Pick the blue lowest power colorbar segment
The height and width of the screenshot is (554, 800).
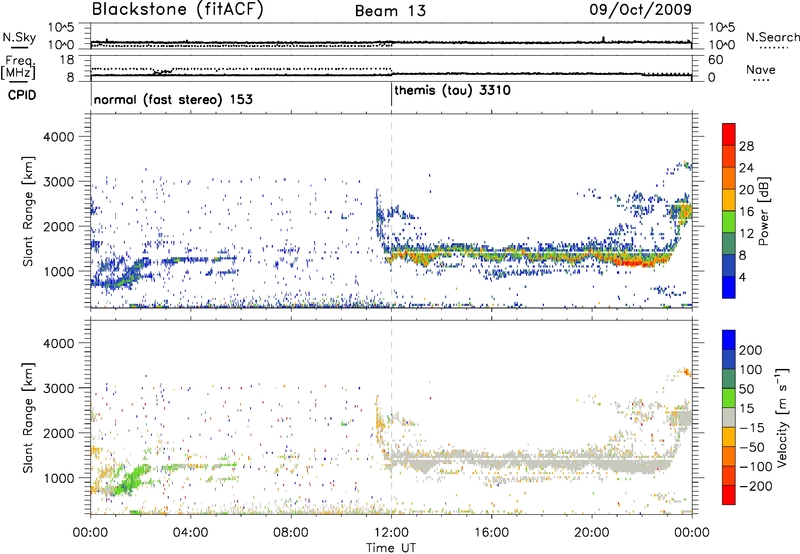pyautogui.click(x=729, y=287)
